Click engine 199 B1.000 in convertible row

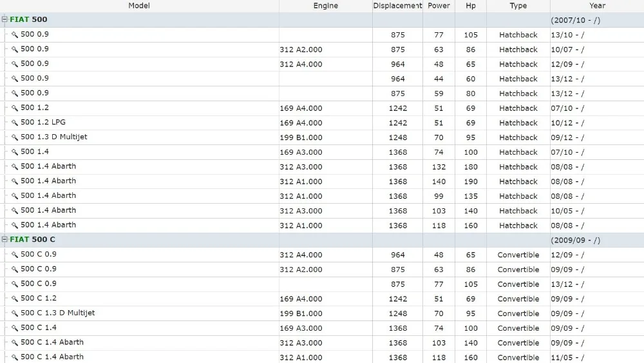301,313
